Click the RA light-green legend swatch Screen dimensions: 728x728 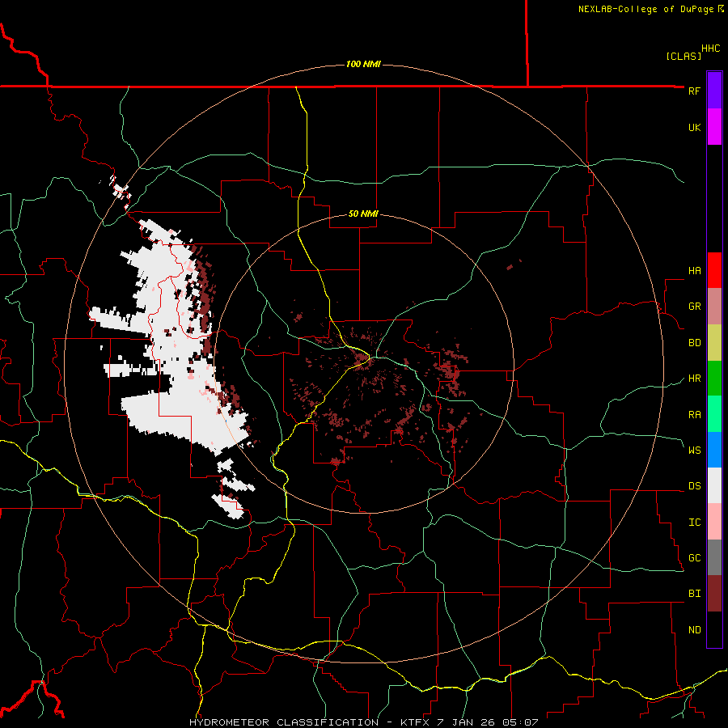714,414
